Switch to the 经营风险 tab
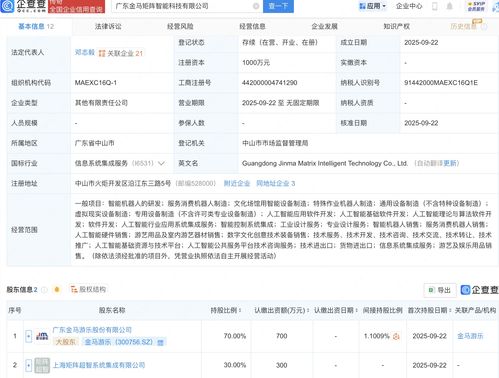The image size is (499, 378). [x=180, y=26]
